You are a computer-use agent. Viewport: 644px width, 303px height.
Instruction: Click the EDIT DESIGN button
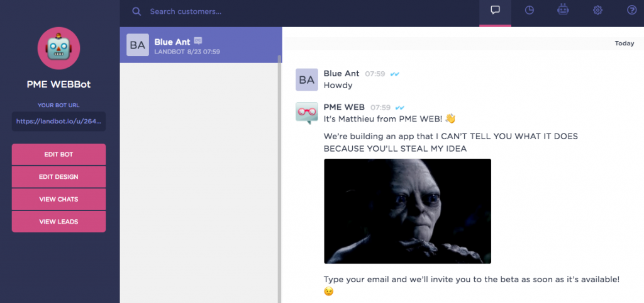pyautogui.click(x=58, y=177)
